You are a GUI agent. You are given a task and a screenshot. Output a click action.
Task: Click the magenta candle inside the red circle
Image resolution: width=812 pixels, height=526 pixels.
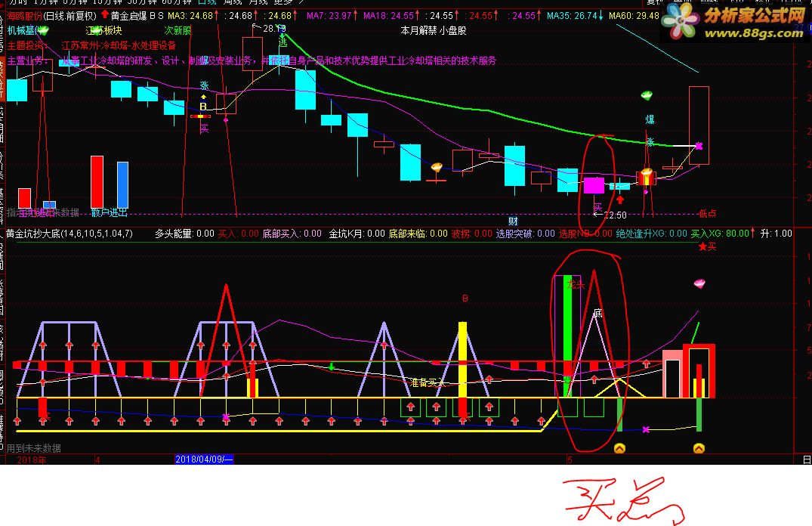(x=594, y=185)
